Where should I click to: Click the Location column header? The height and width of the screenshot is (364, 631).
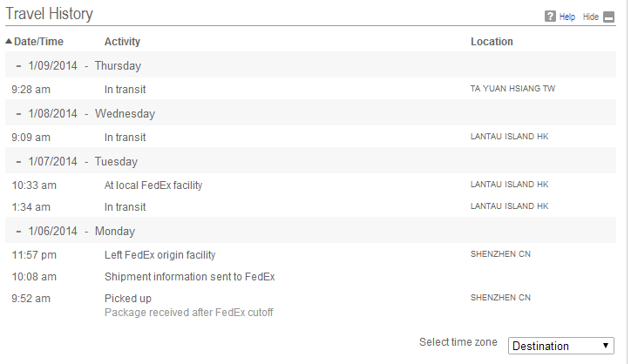[x=492, y=42]
